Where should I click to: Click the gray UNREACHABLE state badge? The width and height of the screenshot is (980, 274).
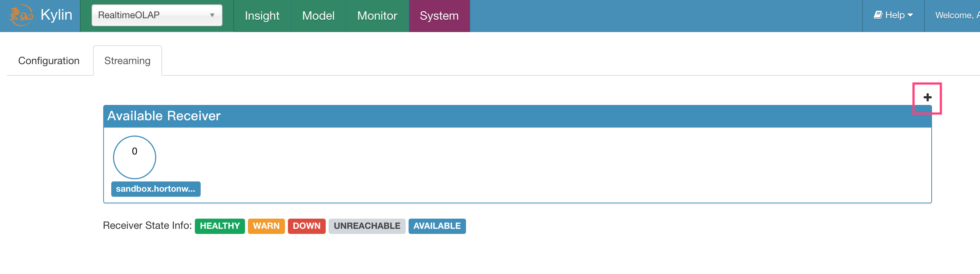[x=367, y=226]
